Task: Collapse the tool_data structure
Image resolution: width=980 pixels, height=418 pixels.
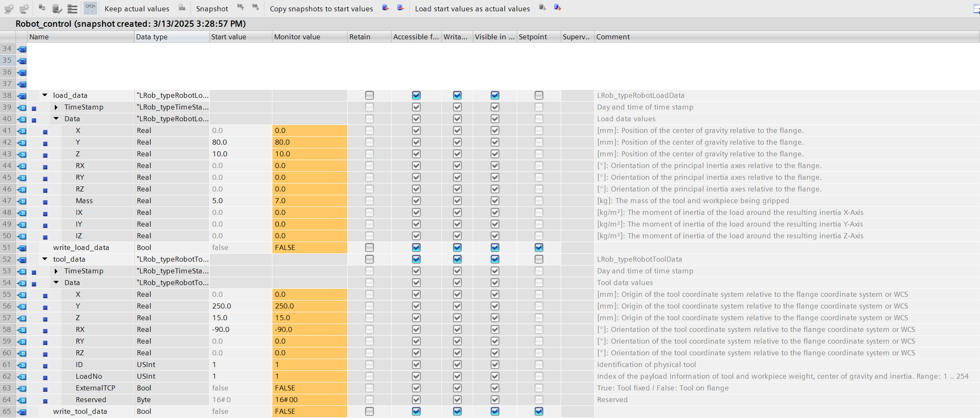Action: coord(45,259)
